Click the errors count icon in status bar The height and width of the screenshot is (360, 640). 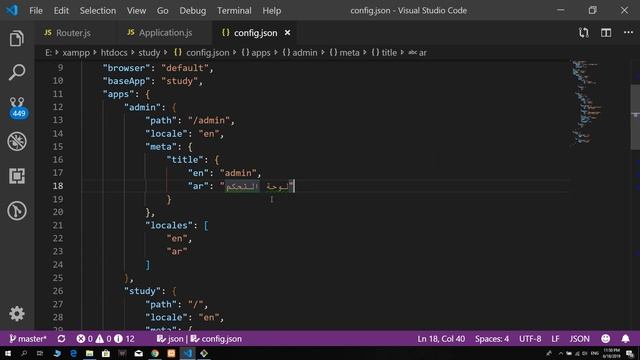pos(84,339)
